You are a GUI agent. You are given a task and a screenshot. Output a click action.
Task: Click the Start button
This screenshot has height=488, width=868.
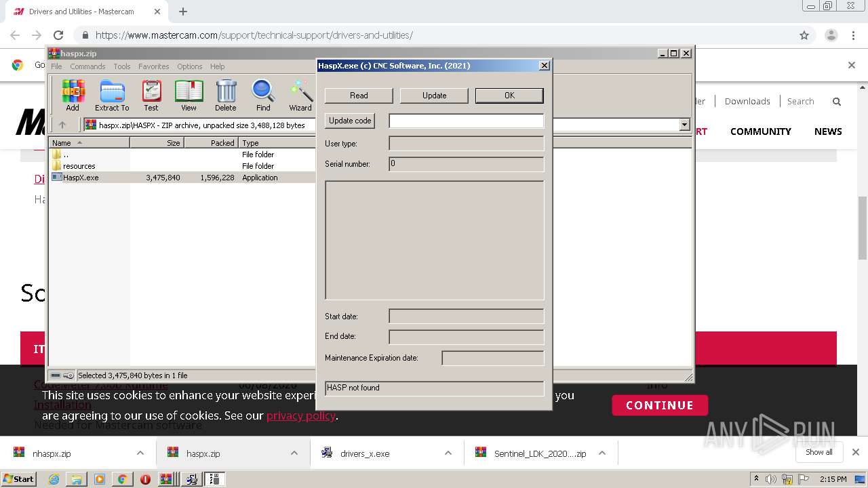coord(18,479)
